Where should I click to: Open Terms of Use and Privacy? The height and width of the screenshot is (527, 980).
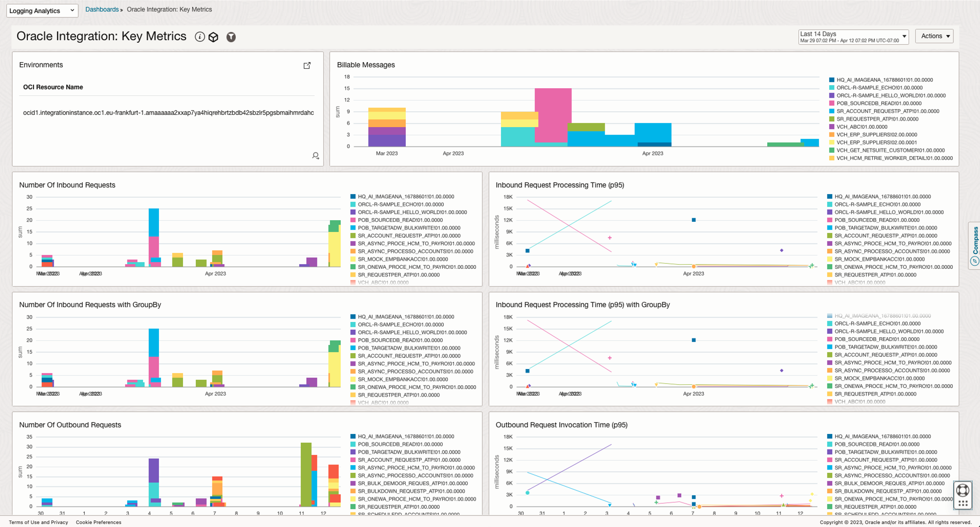pyautogui.click(x=38, y=522)
